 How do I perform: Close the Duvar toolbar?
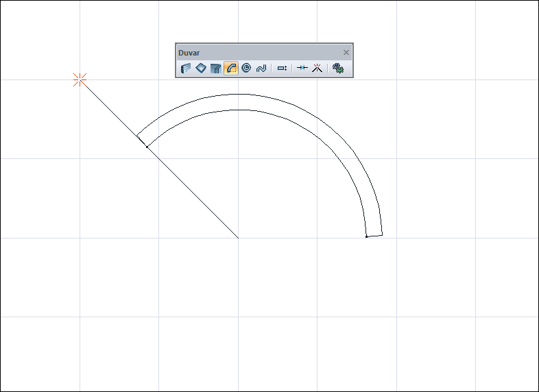[346, 52]
